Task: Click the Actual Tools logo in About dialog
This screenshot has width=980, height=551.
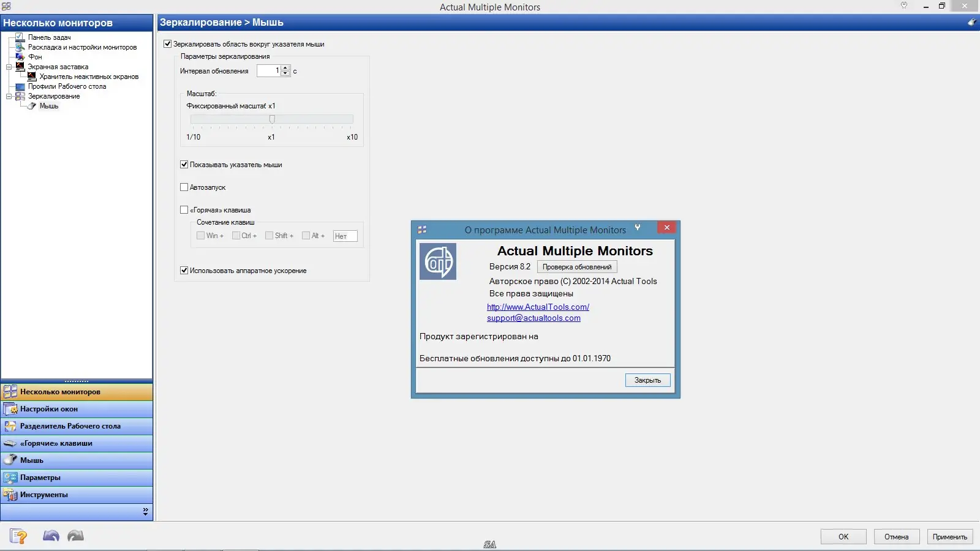Action: tap(438, 261)
